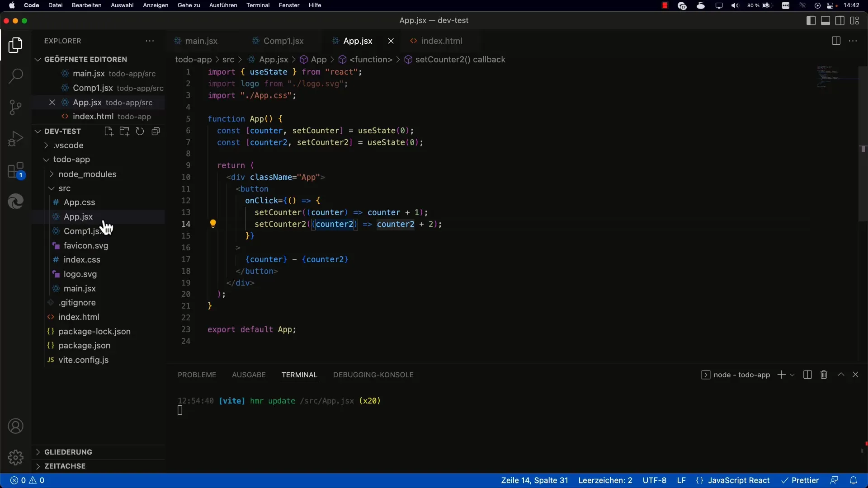
Task: Create new folder in DEV-TEST
Action: pyautogui.click(x=124, y=131)
